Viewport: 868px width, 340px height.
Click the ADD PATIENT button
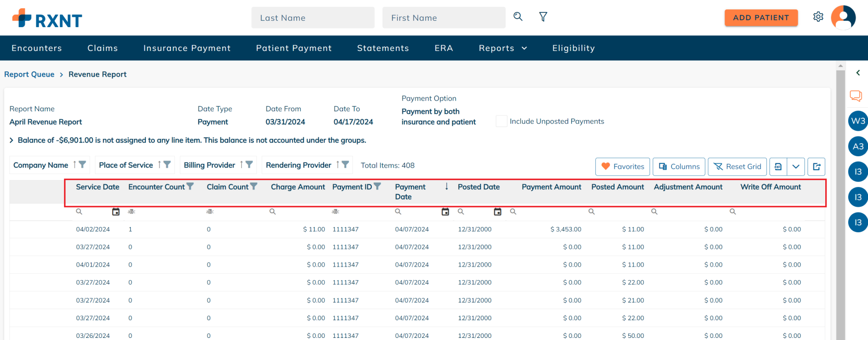click(x=761, y=17)
